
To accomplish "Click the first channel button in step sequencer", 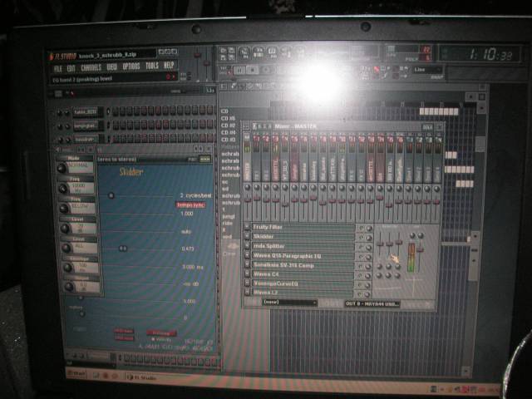I will 86,111.
